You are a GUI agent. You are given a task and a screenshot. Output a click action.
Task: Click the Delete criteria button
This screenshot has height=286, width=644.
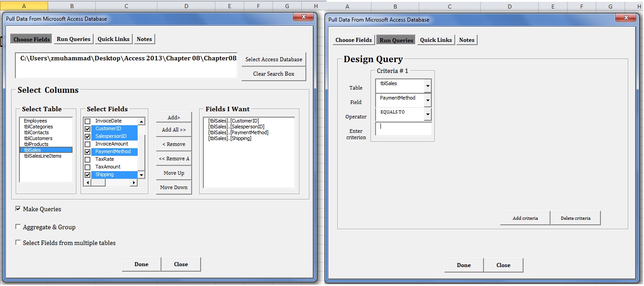(576, 218)
